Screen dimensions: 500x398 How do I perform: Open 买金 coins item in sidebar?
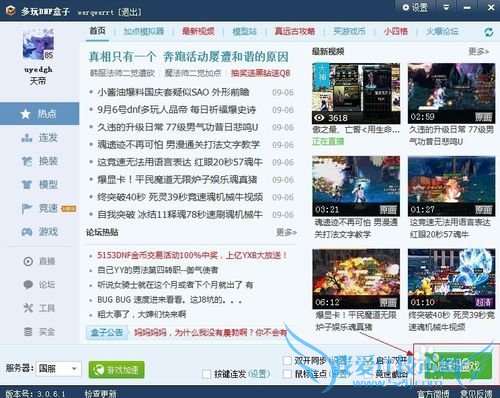[x=39, y=332]
